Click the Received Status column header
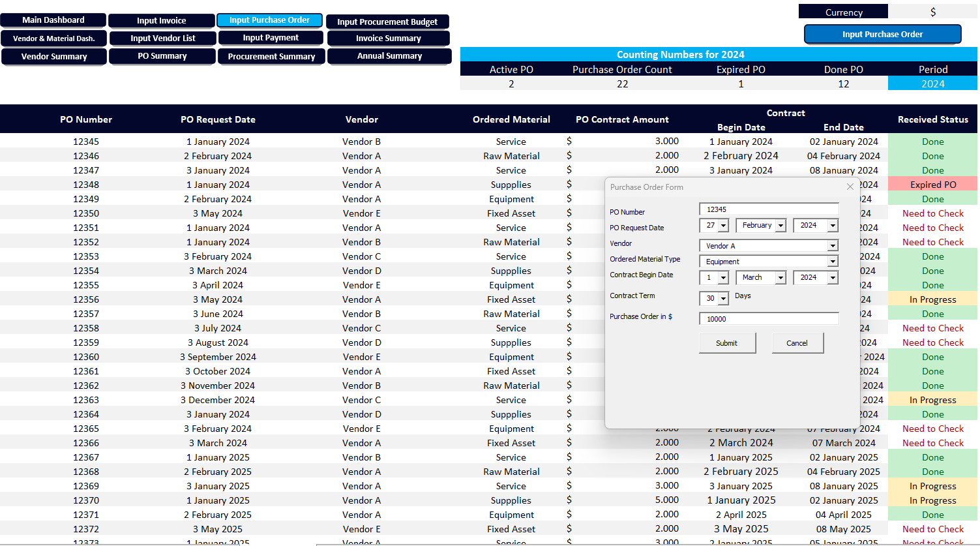Viewport: 980px width, 546px height. (x=933, y=119)
